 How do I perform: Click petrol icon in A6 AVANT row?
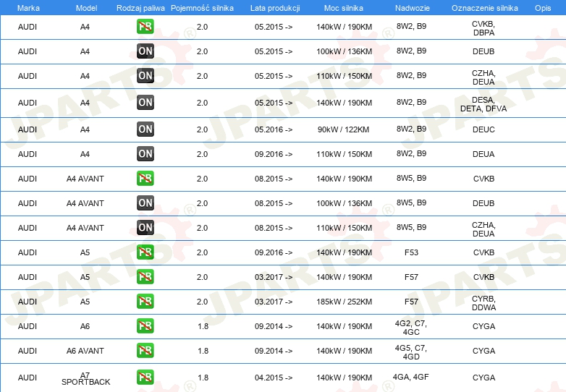point(145,350)
